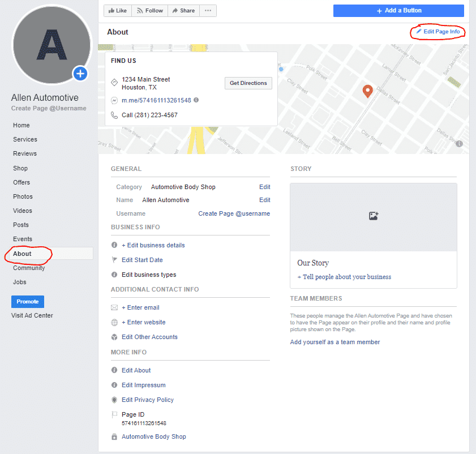The height and width of the screenshot is (454, 476).
Task: Click the blue Promote button
Action: [x=28, y=302]
